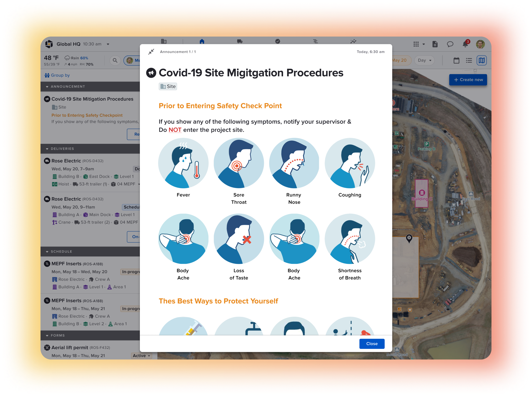532x396 pixels.
Task: Switch to list view icon
Action: click(x=469, y=60)
